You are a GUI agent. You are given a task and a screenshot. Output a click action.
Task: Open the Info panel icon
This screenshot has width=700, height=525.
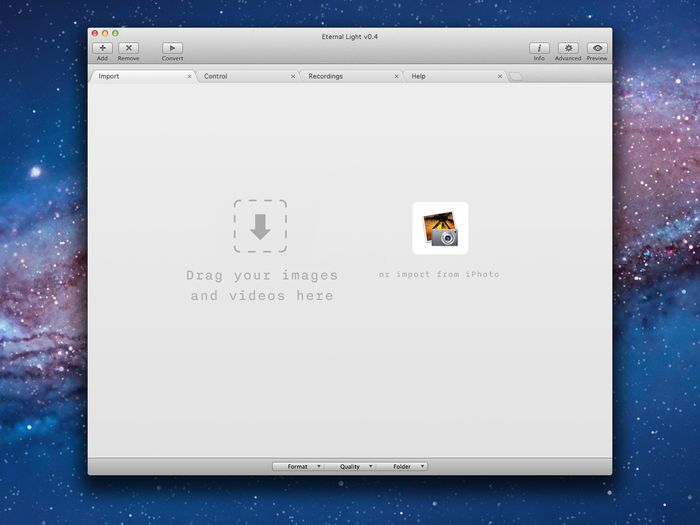click(x=539, y=48)
